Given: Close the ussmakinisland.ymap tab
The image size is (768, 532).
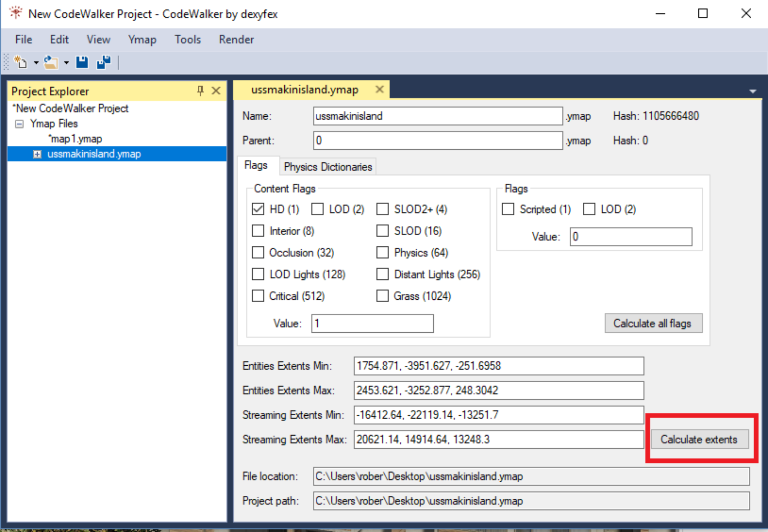Looking at the screenshot, I should pos(379,89).
